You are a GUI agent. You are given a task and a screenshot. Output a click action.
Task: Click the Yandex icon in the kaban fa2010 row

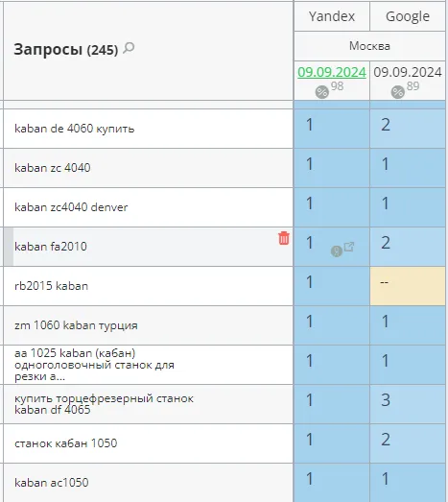pos(337,251)
